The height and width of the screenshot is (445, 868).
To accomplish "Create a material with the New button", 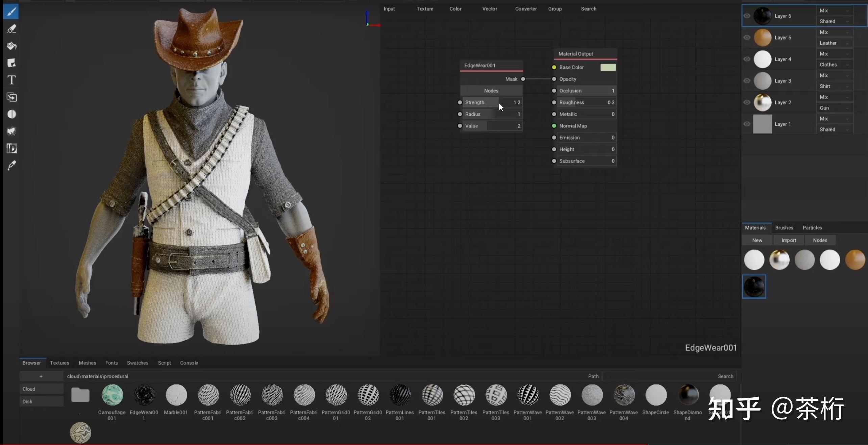I will point(757,240).
